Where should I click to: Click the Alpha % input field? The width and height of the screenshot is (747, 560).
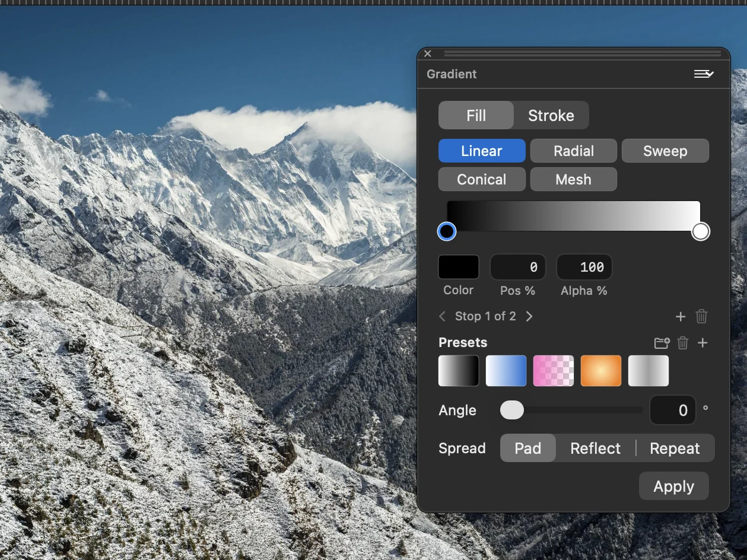point(584,267)
